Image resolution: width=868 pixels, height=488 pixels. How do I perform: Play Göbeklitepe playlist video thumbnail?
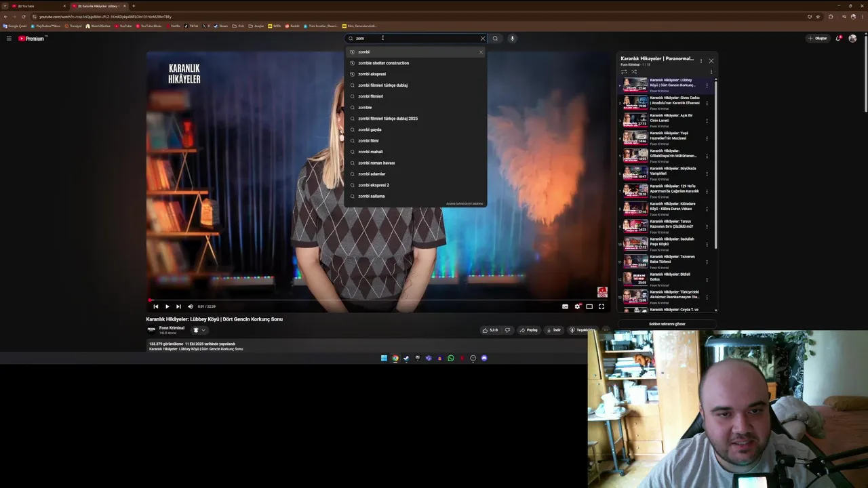635,155
